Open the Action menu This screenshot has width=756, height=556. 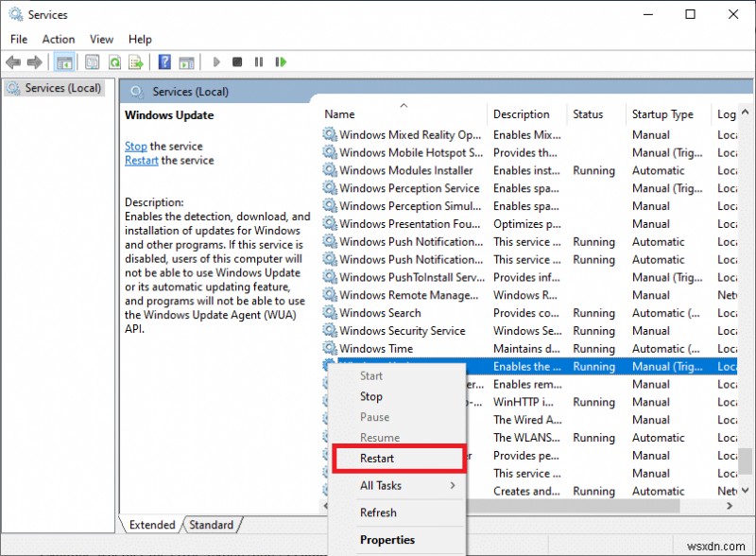[58, 39]
